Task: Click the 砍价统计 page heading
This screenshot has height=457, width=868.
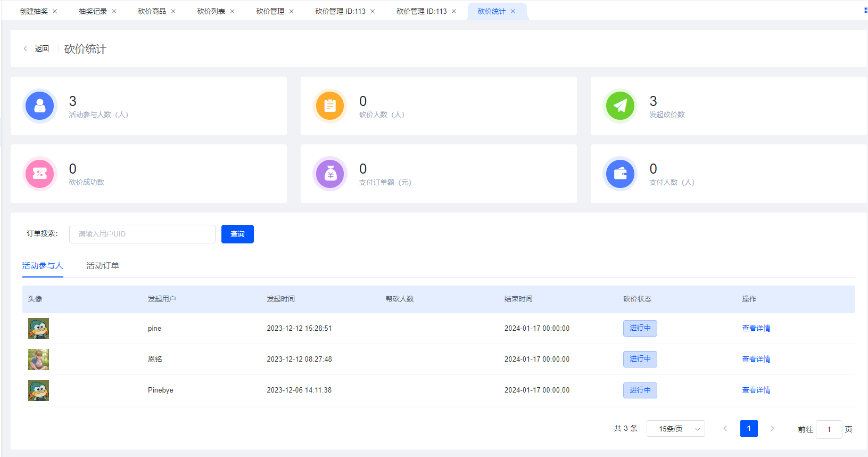Action: point(85,49)
